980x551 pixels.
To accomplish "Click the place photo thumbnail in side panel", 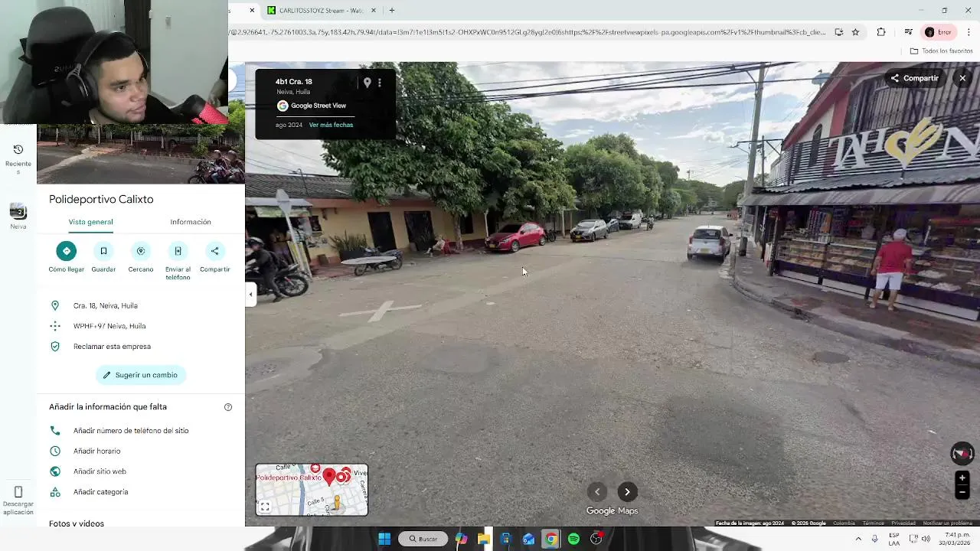I will (x=141, y=155).
